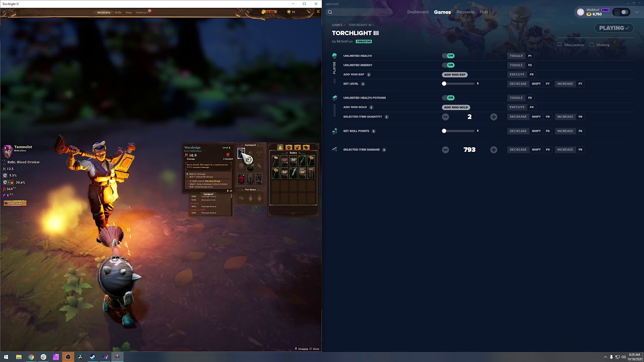Click the Selected Item Damage value 793
This screenshot has height=362, width=644.
click(469, 150)
